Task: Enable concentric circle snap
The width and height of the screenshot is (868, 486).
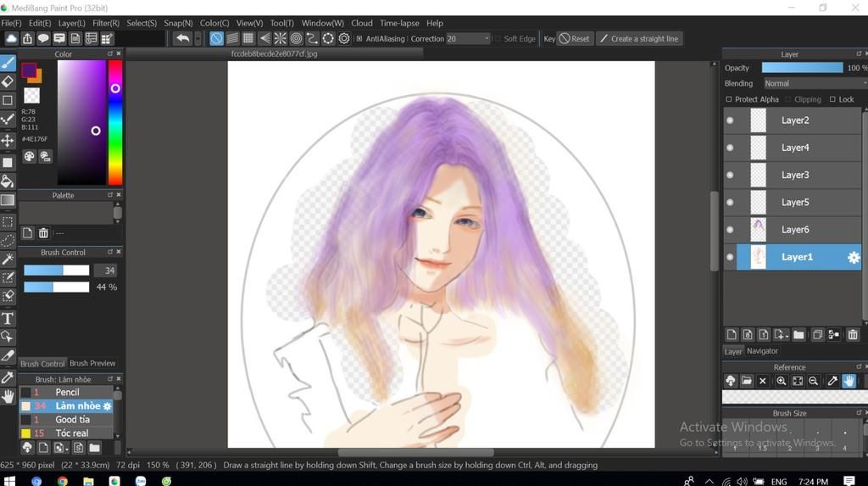Action: (x=296, y=38)
